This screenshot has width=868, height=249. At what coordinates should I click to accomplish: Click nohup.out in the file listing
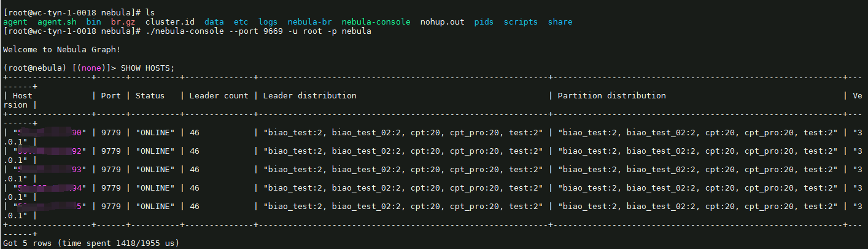(x=442, y=22)
